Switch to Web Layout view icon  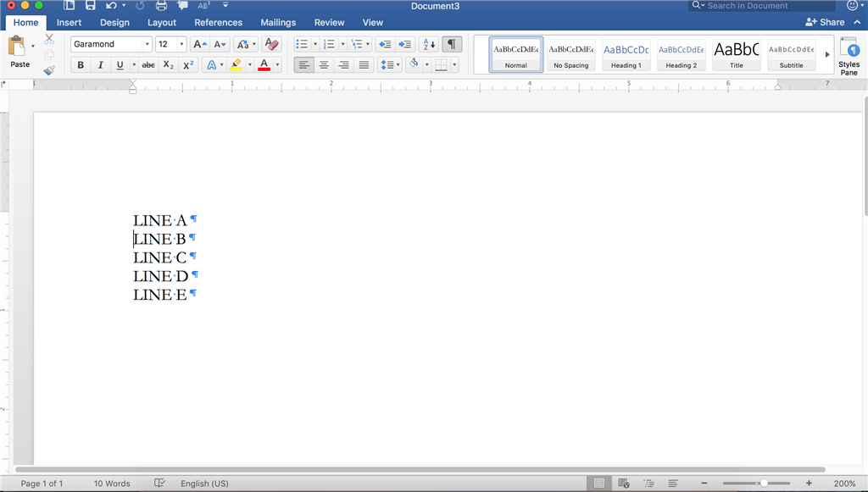click(624, 484)
